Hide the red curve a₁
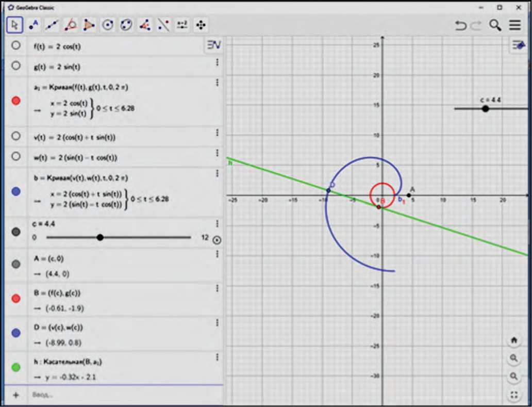This screenshot has width=532, height=407. coord(16,101)
